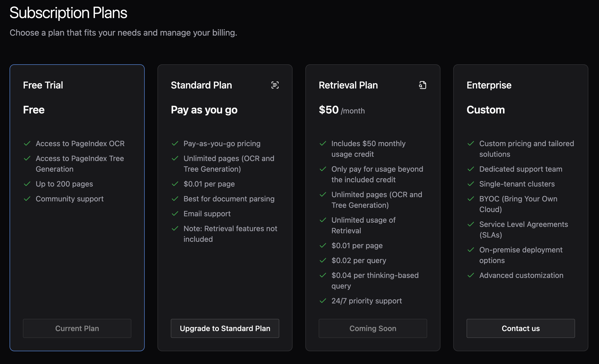Viewport: 599px width, 364px height.
Task: Click the Current Plan button
Action: coord(77,328)
